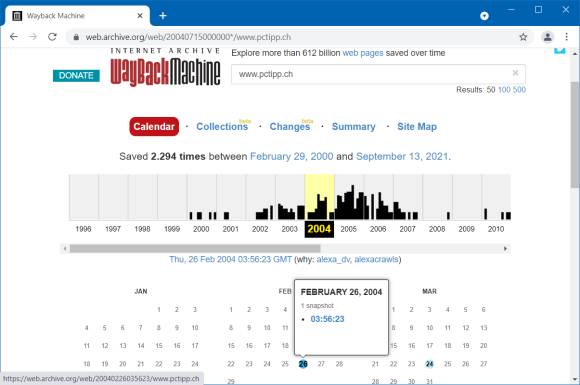
Task: Open the tab search dropdown circle
Action: (484, 16)
